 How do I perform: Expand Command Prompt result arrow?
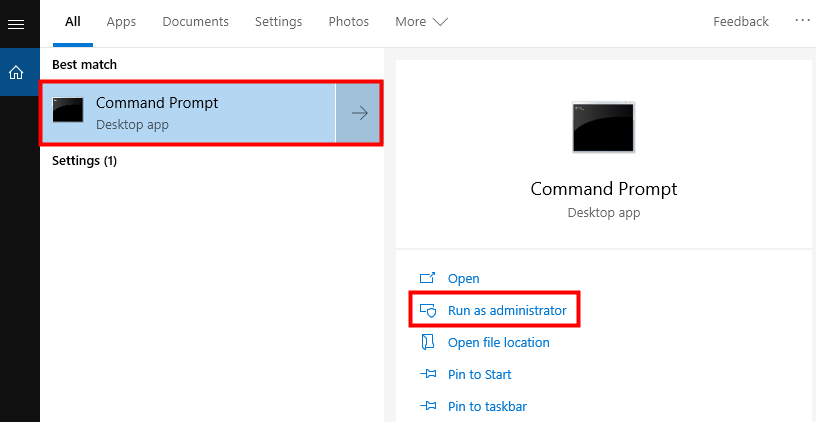360,113
